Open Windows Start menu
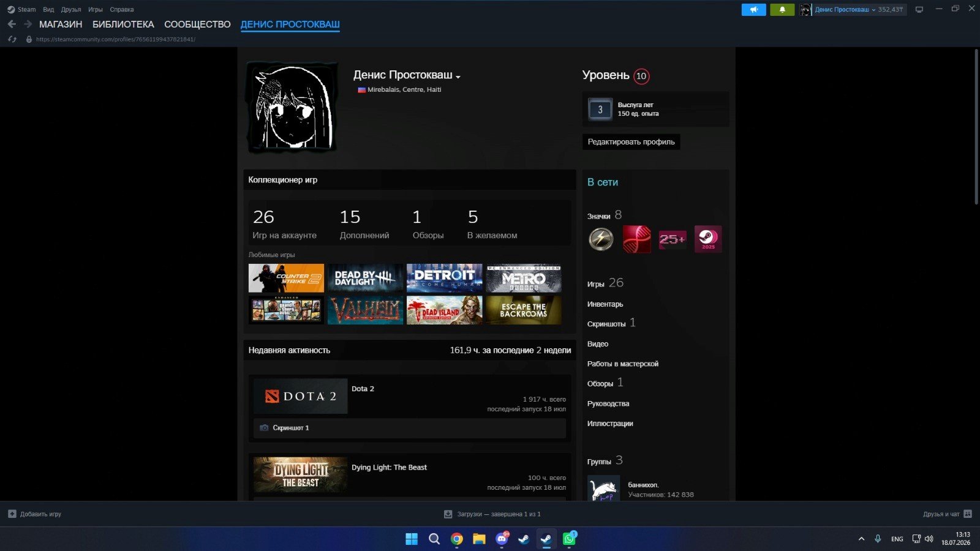This screenshot has height=551, width=980. click(x=412, y=539)
